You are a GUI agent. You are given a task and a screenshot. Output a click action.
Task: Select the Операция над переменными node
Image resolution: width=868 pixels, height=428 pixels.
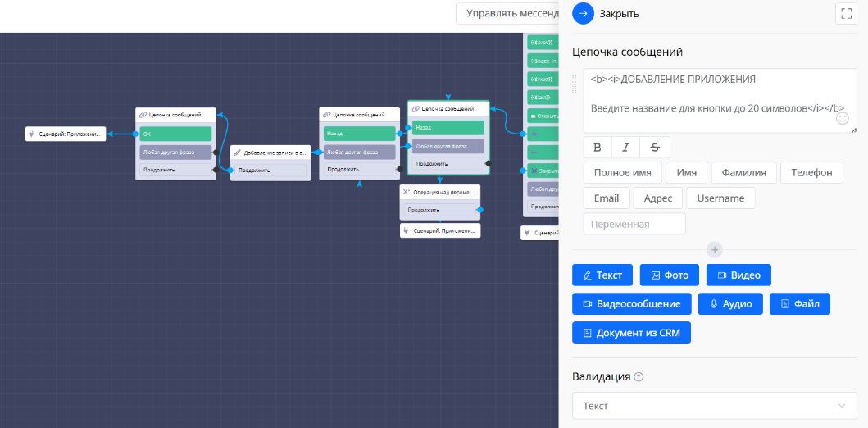coord(440,192)
